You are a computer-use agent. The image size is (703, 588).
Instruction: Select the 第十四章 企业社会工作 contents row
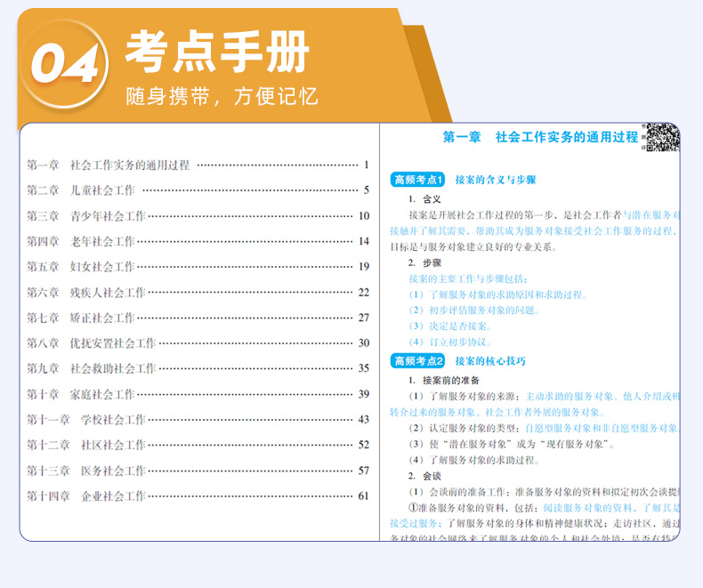coord(198,496)
